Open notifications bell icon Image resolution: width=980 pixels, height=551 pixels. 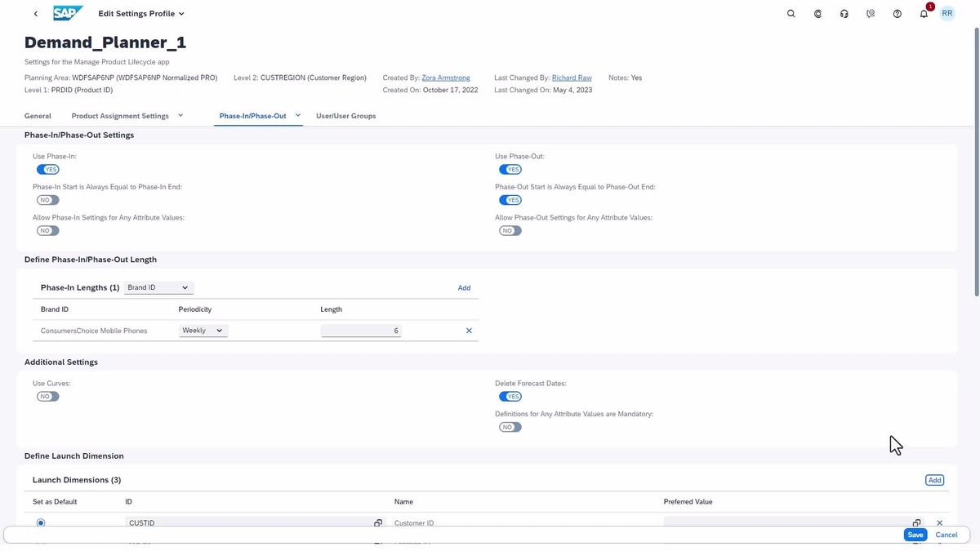[924, 14]
